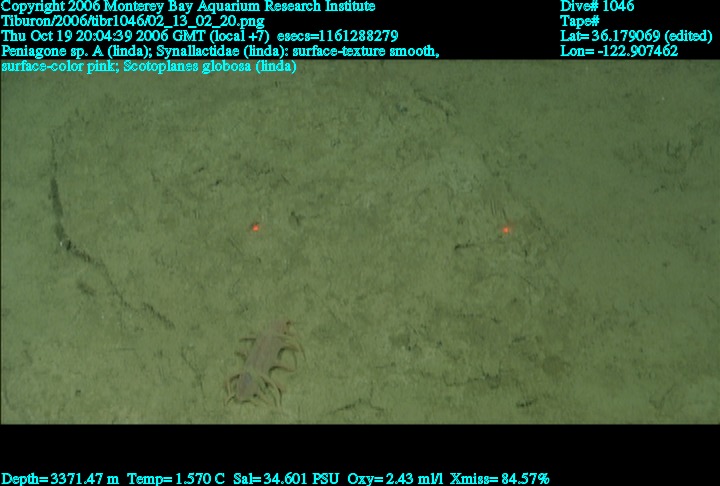Click the Lat= 36.179069 (edited) value
Screen dimensions: 720x486
[636, 36]
